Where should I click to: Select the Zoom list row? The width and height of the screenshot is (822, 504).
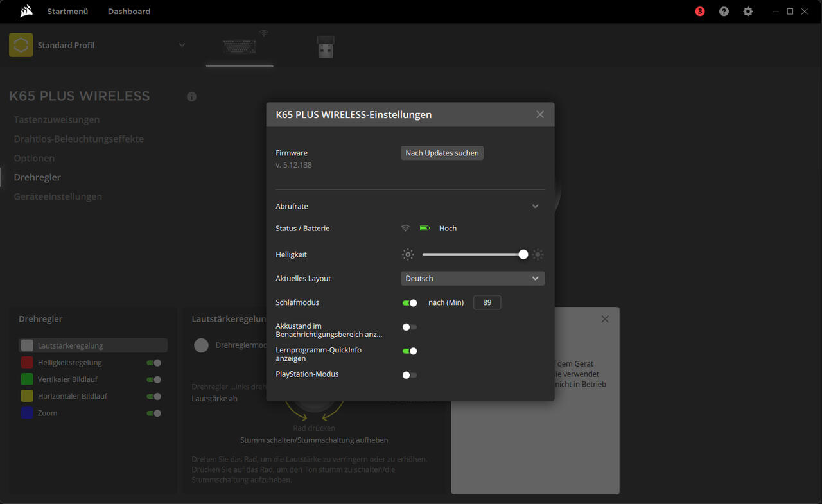tap(93, 413)
